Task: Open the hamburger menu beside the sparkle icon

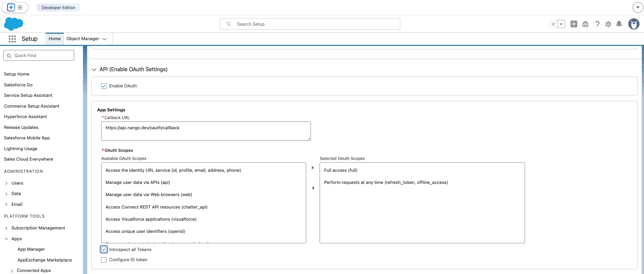Action: click(x=20, y=7)
